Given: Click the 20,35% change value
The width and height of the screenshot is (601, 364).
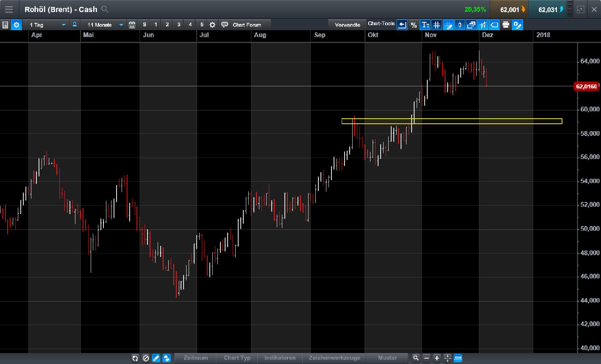Looking at the screenshot, I should point(475,9).
